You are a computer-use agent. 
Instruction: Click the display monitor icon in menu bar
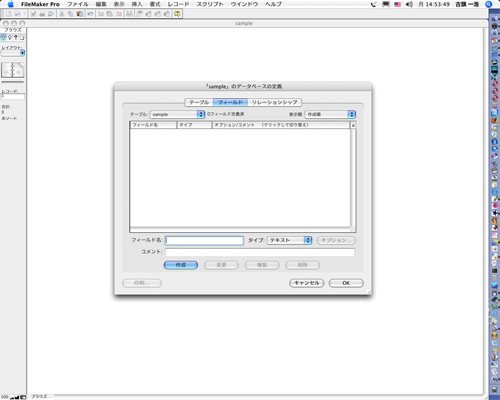pyautogui.click(x=386, y=4)
